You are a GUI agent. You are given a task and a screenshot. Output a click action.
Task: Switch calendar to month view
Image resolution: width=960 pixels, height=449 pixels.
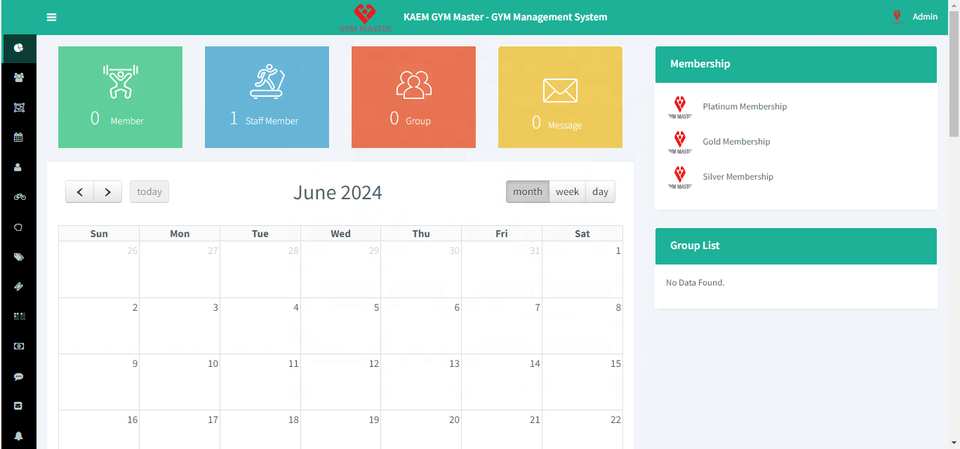[x=527, y=192]
